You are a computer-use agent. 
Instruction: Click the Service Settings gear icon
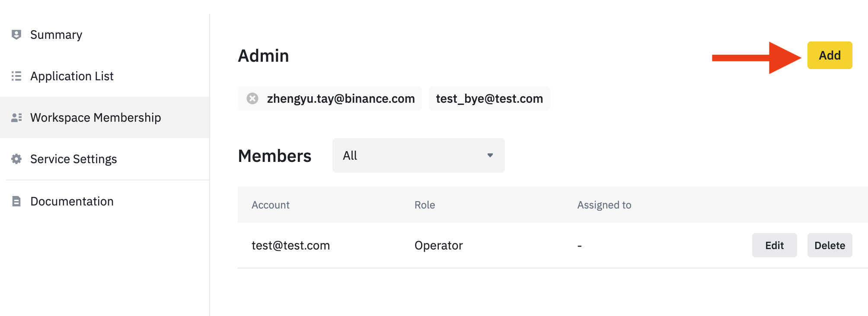[16, 159]
